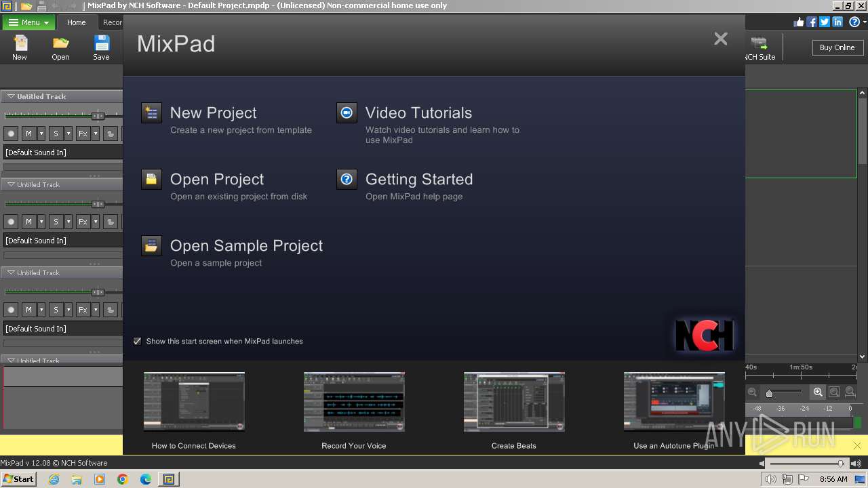Adjust the first track volume fader
This screenshot has height=488, width=868.
(x=98, y=115)
